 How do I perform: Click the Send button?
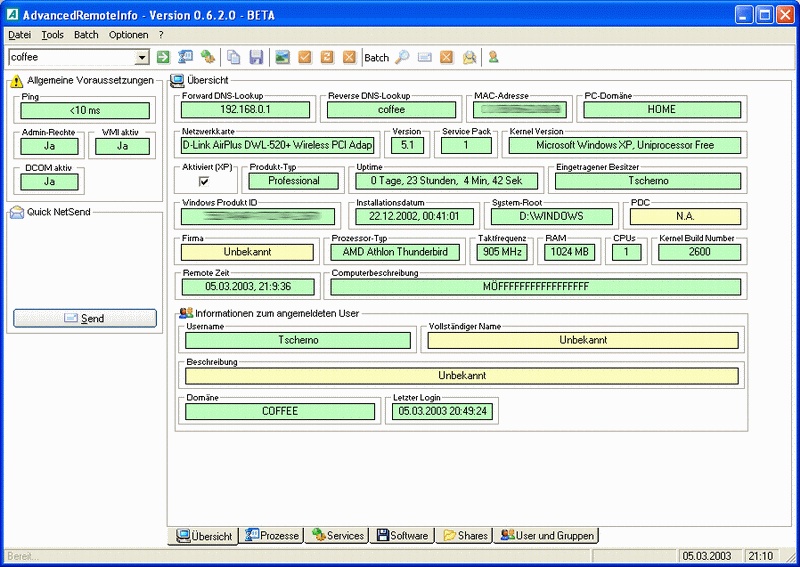coord(85,318)
